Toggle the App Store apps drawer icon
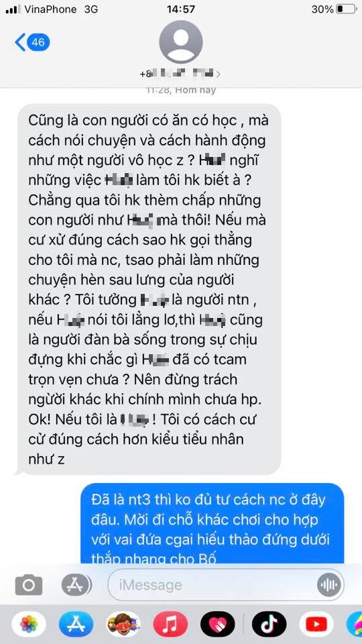 [76, 584]
